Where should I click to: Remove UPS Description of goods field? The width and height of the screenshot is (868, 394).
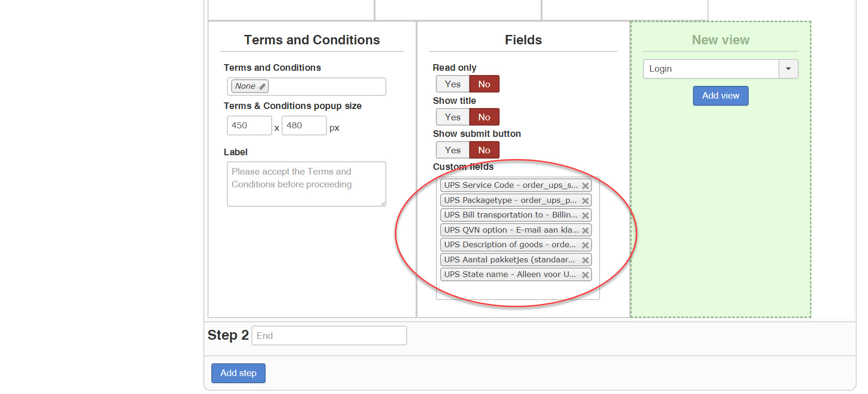(585, 245)
